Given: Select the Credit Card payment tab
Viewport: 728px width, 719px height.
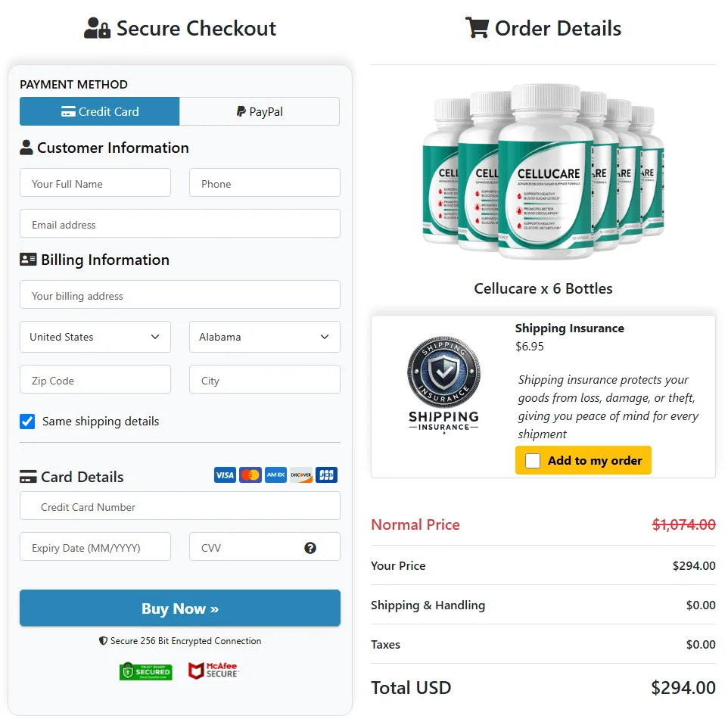Looking at the screenshot, I should point(100,111).
